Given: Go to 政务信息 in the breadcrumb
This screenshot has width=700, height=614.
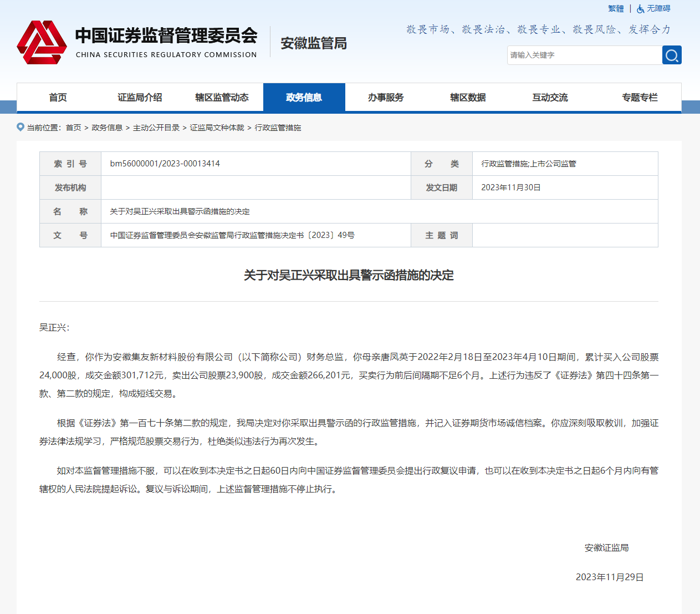Looking at the screenshot, I should click(107, 128).
